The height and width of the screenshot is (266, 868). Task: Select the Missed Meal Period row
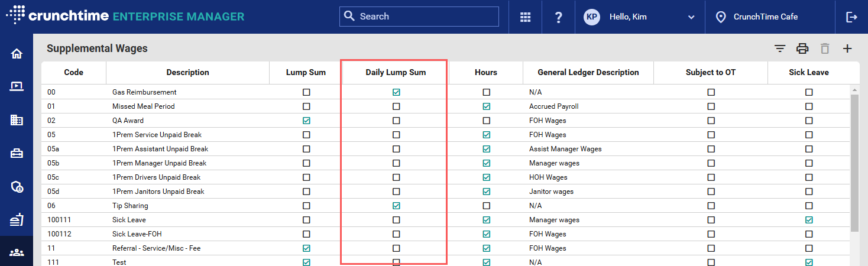[446, 106]
